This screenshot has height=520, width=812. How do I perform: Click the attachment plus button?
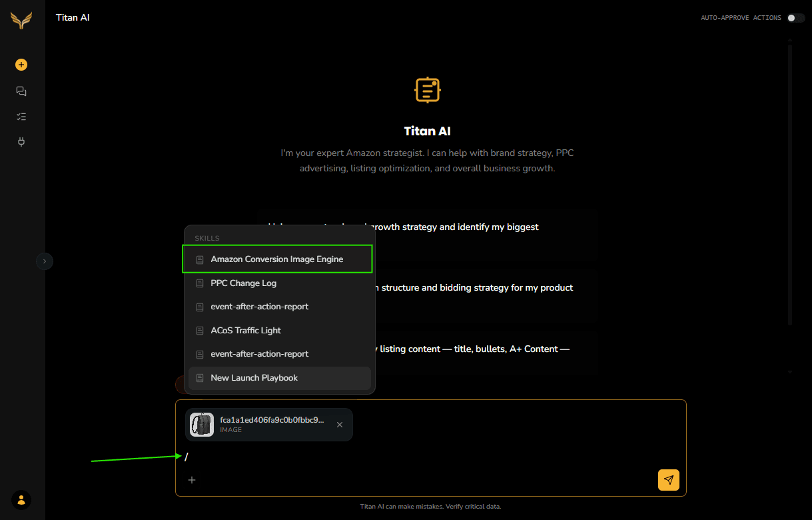click(x=192, y=480)
